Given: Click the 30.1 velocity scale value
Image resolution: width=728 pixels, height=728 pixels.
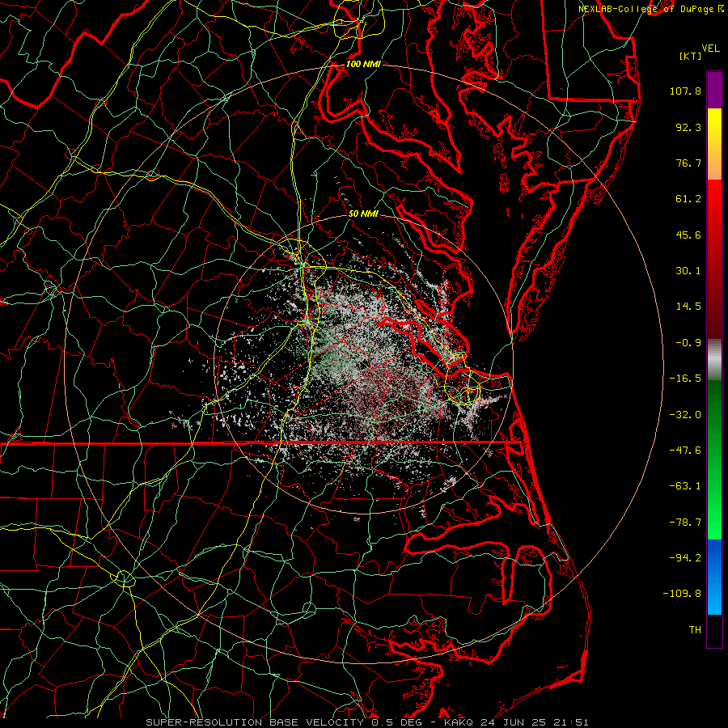Looking at the screenshot, I should (x=688, y=271).
